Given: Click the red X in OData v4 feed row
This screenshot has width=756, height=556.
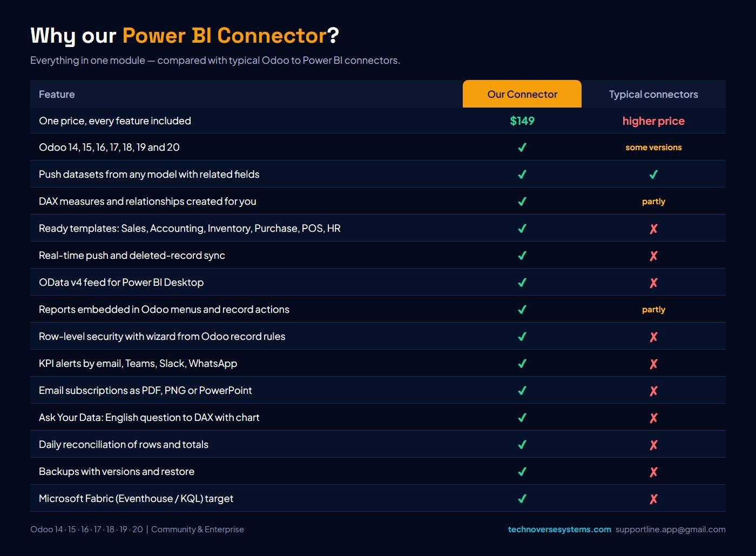Looking at the screenshot, I should [x=653, y=283].
